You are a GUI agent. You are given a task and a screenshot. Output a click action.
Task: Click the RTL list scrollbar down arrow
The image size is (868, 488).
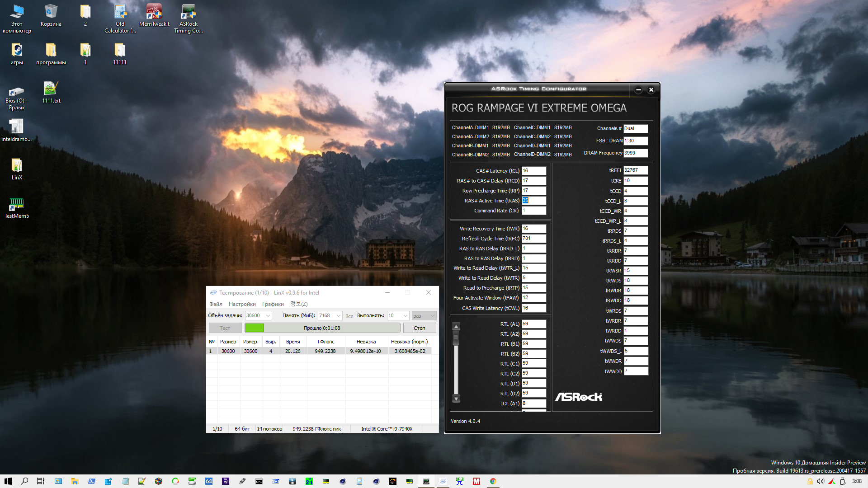click(456, 399)
